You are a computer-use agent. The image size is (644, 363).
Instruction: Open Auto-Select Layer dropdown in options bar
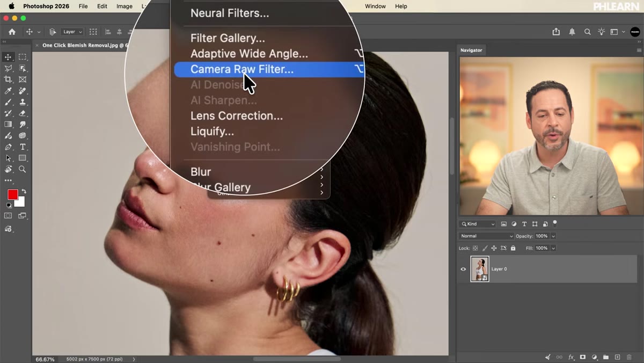click(x=72, y=32)
